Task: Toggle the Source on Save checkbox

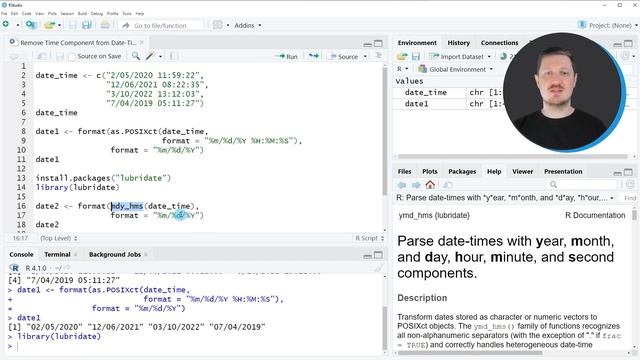Action: tap(72, 57)
